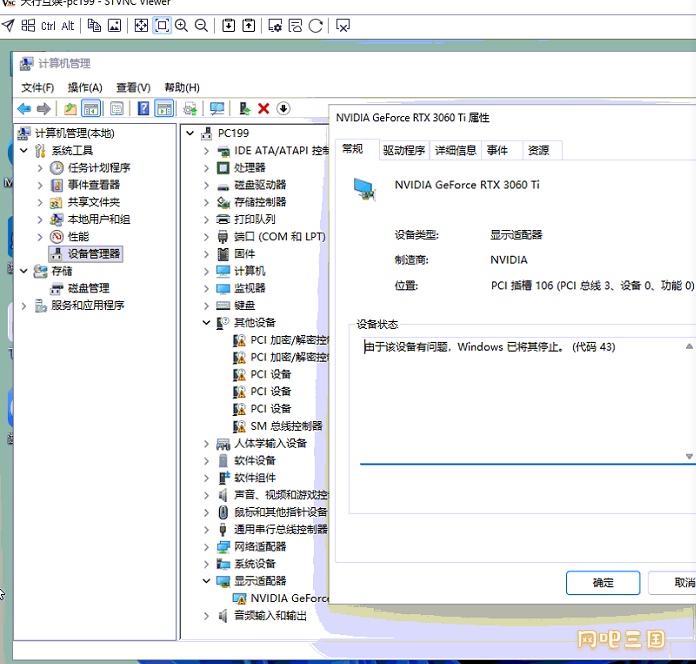Collapse the 显示适配器 category
The height and width of the screenshot is (664, 696).
click(x=206, y=581)
